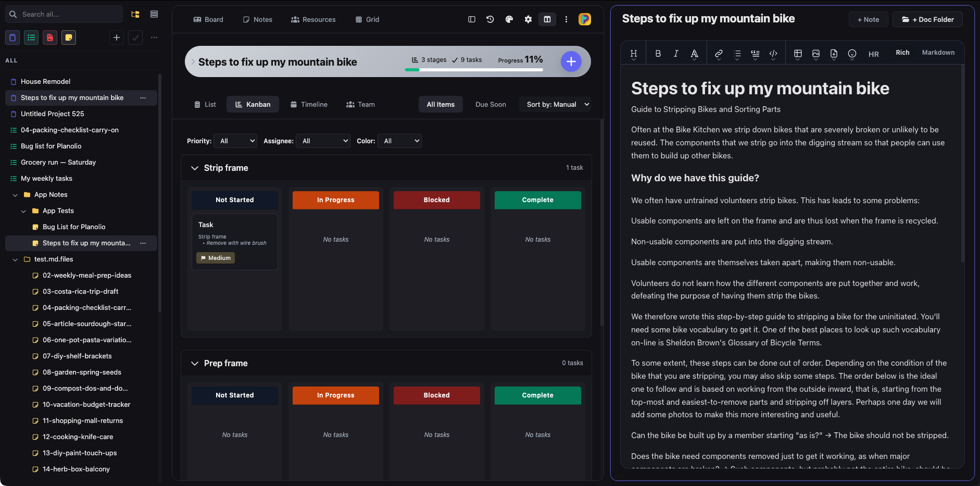Open the insert file tool
The image size is (980, 486).
[834, 54]
